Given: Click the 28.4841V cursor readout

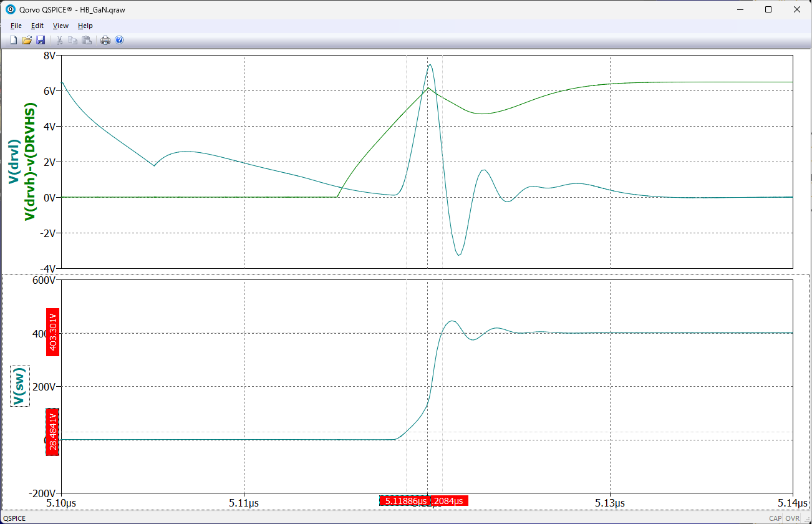Looking at the screenshot, I should [x=53, y=432].
